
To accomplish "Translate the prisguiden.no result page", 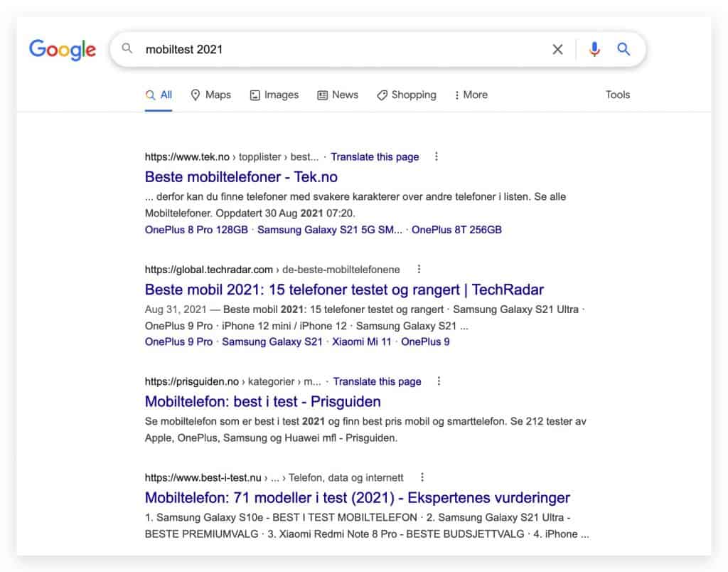I will (377, 381).
